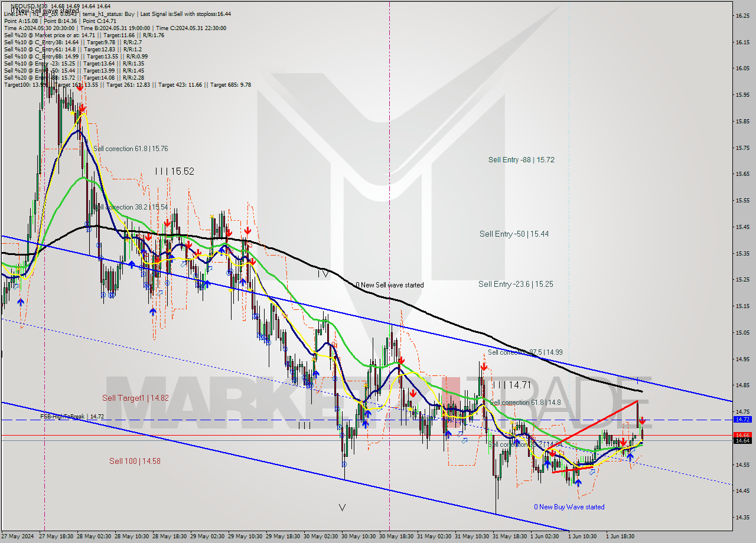Click the black 14.64 current price tag
The width and height of the screenshot is (756, 543).
click(742, 440)
